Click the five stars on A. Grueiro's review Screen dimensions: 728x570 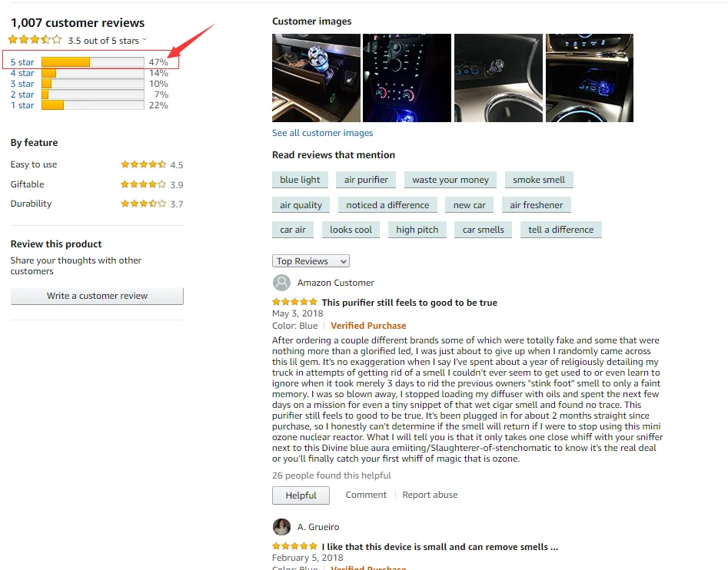(x=295, y=546)
